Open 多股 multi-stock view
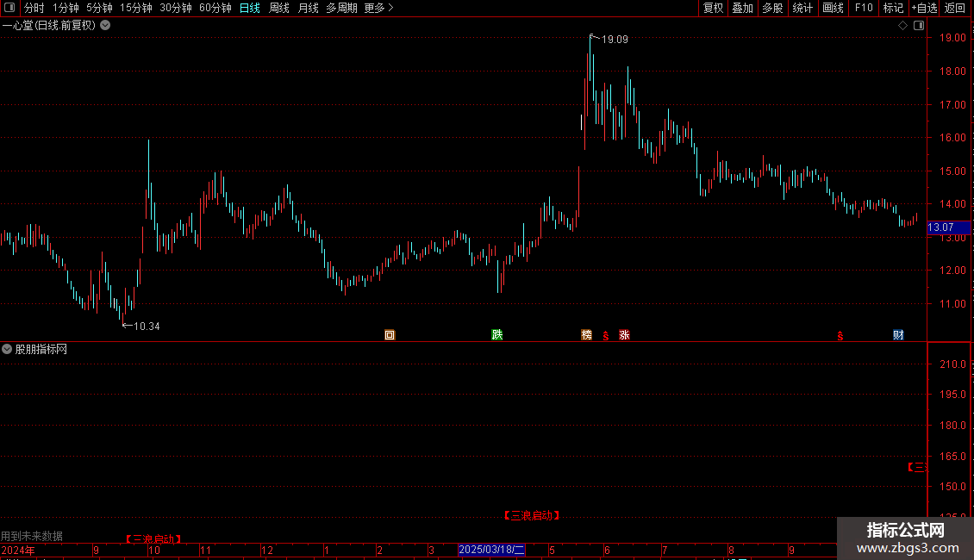 click(x=772, y=8)
